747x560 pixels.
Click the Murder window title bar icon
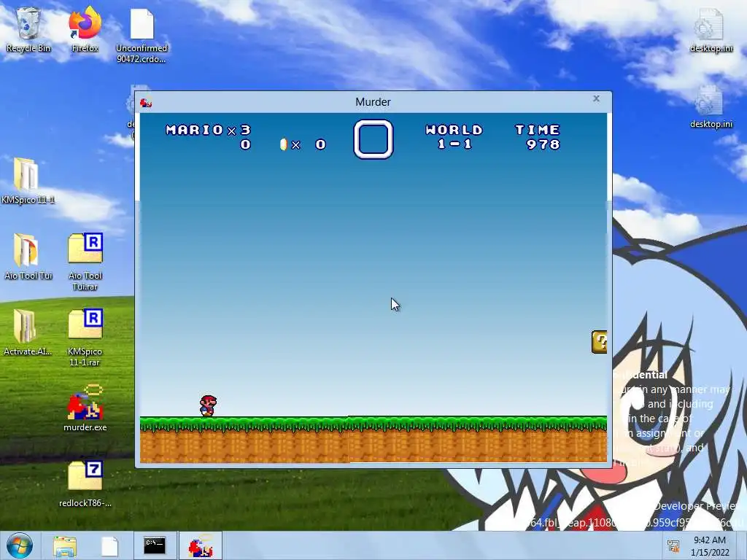point(146,102)
